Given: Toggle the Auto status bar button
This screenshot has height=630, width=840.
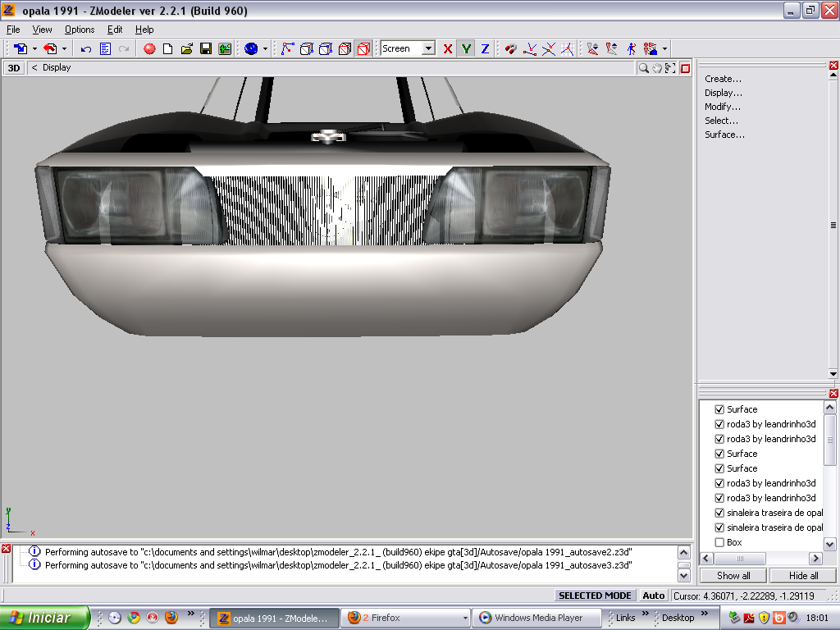Looking at the screenshot, I should 653,596.
